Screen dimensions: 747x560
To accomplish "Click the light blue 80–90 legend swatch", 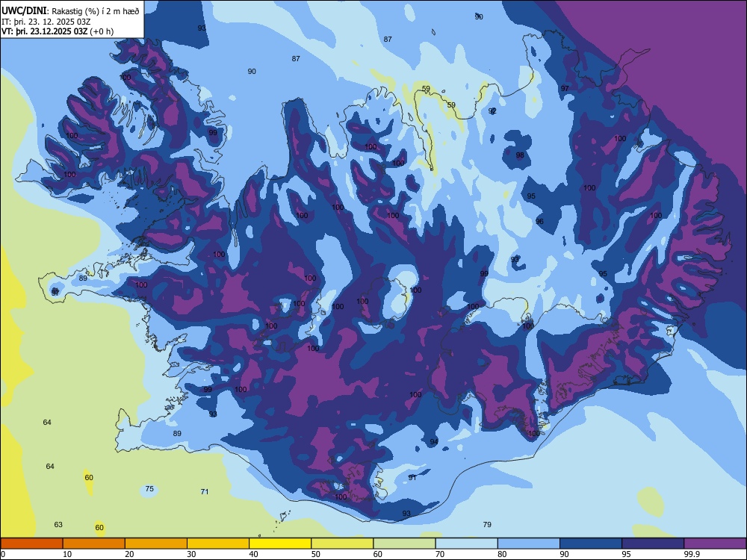I will point(529,544).
